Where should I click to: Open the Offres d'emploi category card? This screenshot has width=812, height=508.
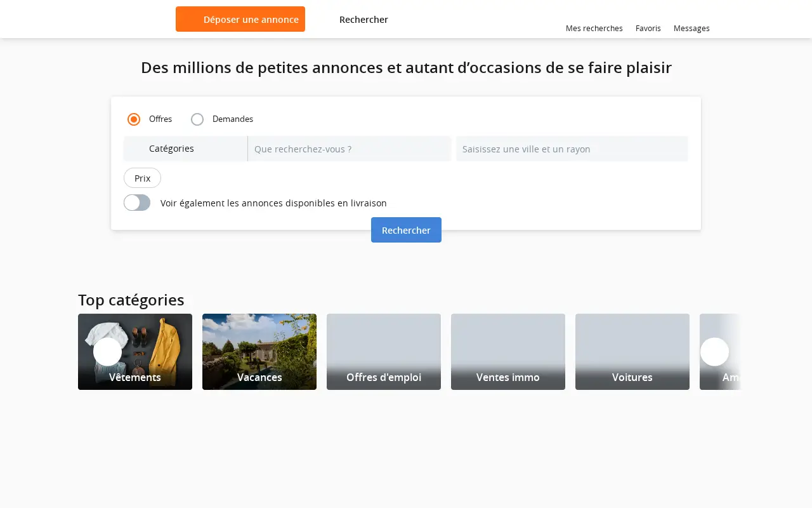pos(384,352)
